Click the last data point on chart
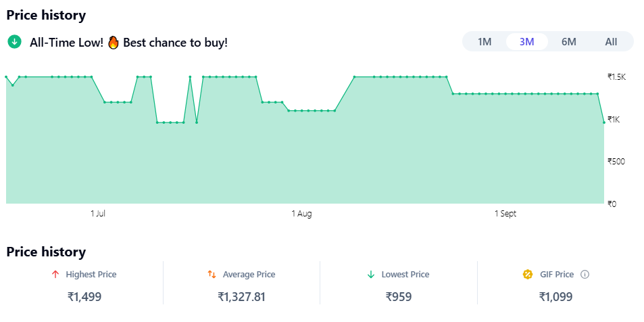Screen dimensions: 644x322 [x=603, y=122]
